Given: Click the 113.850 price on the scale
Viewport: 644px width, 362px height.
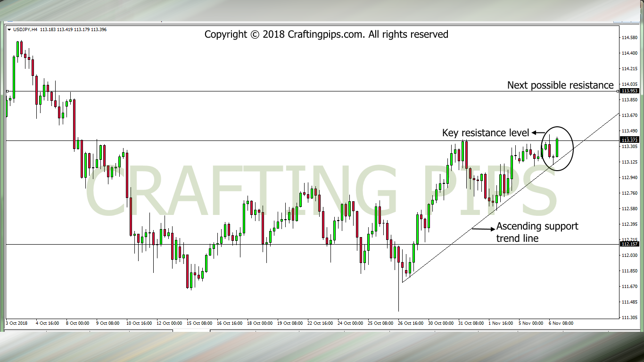Looking at the screenshot, I should point(630,100).
